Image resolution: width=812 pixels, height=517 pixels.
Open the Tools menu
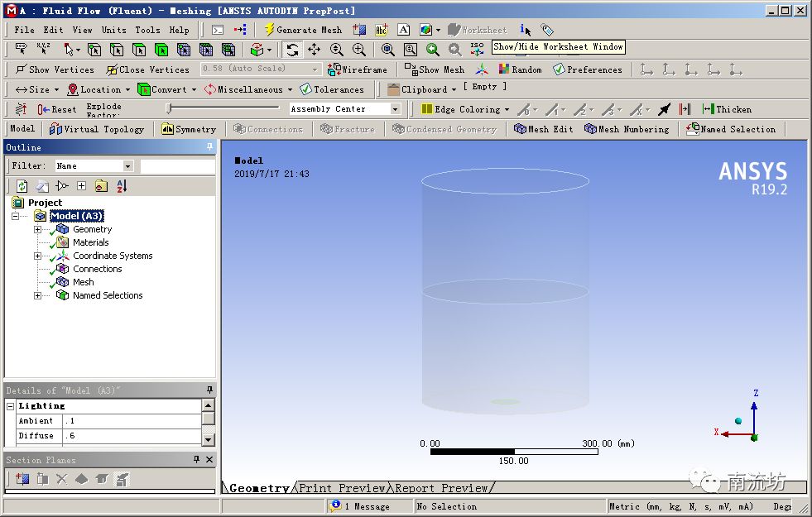tap(147, 30)
